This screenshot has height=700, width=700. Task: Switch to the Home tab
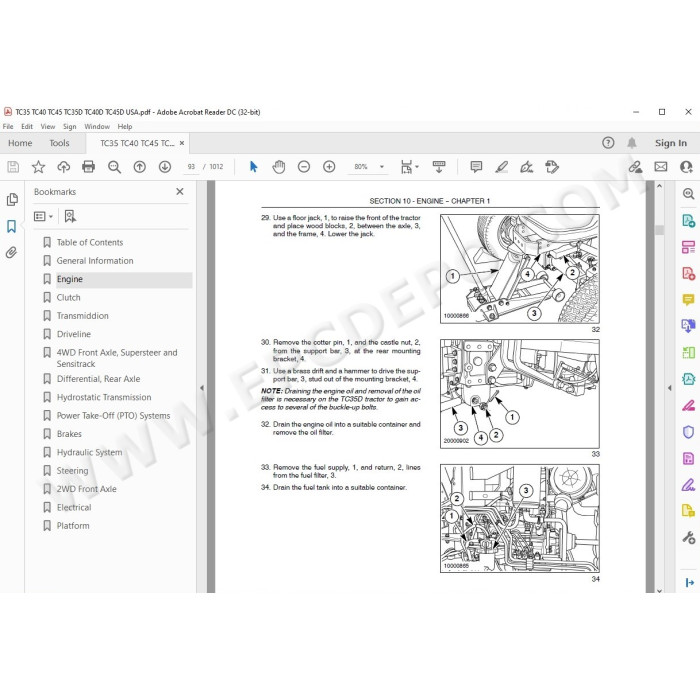[x=20, y=143]
